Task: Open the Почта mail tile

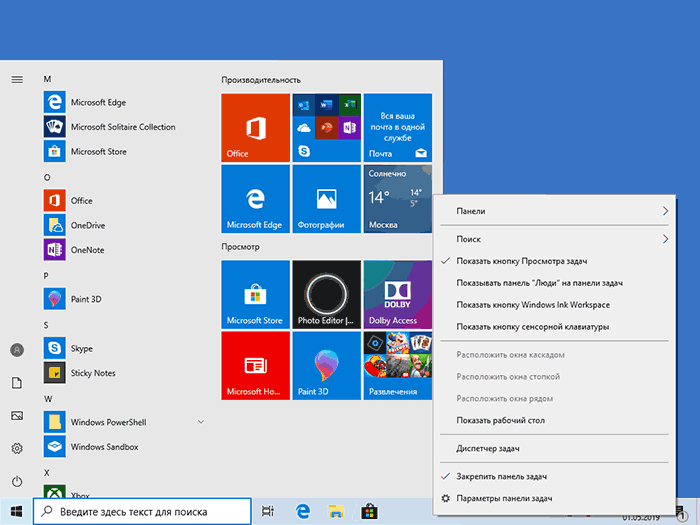Action: [398, 128]
